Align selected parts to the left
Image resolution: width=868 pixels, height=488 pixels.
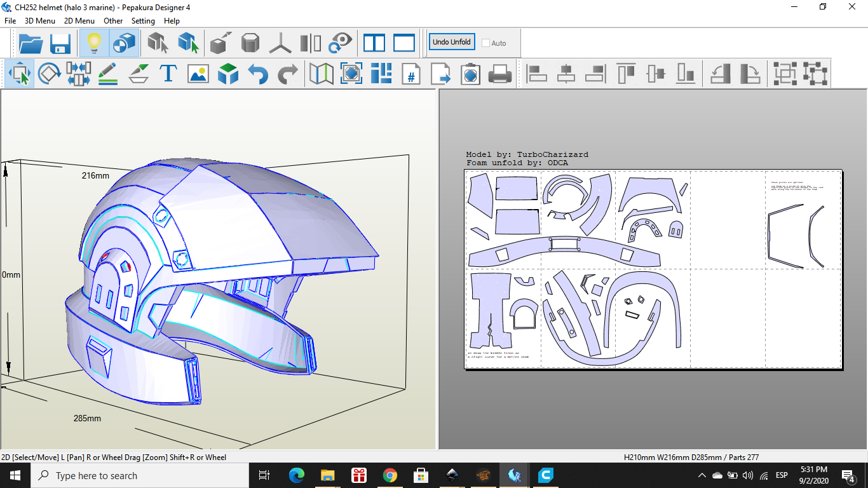(x=537, y=74)
